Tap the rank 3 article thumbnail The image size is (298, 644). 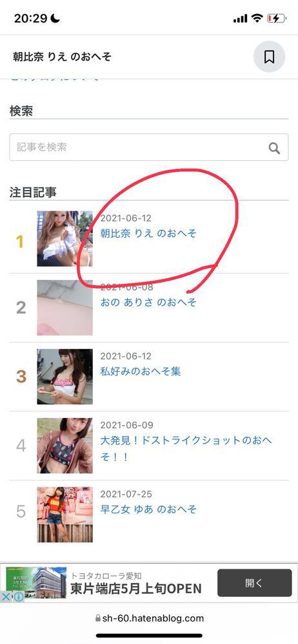[x=65, y=377]
